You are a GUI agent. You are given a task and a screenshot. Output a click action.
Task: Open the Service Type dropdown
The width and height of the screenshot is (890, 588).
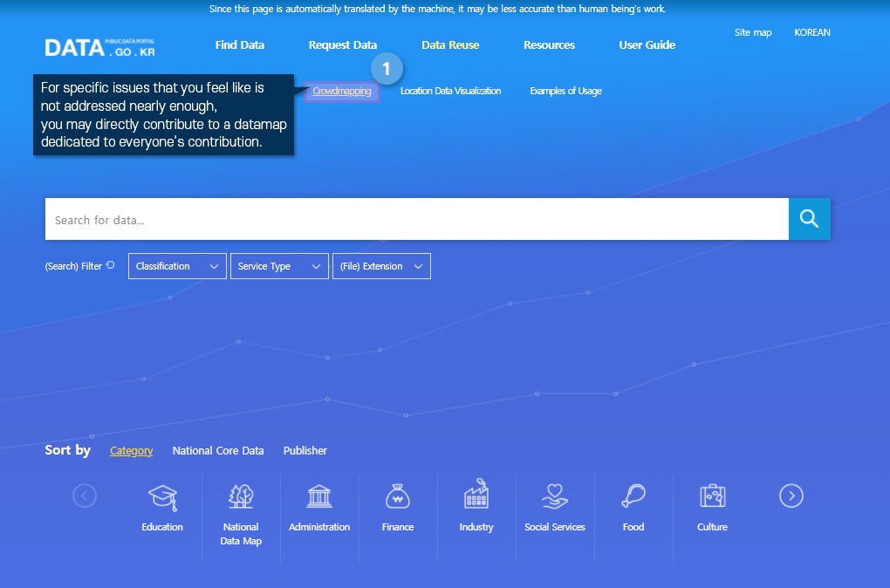coord(279,266)
